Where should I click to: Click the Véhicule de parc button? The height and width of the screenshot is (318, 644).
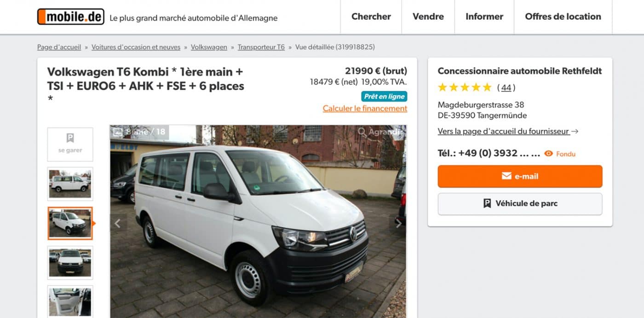(520, 203)
